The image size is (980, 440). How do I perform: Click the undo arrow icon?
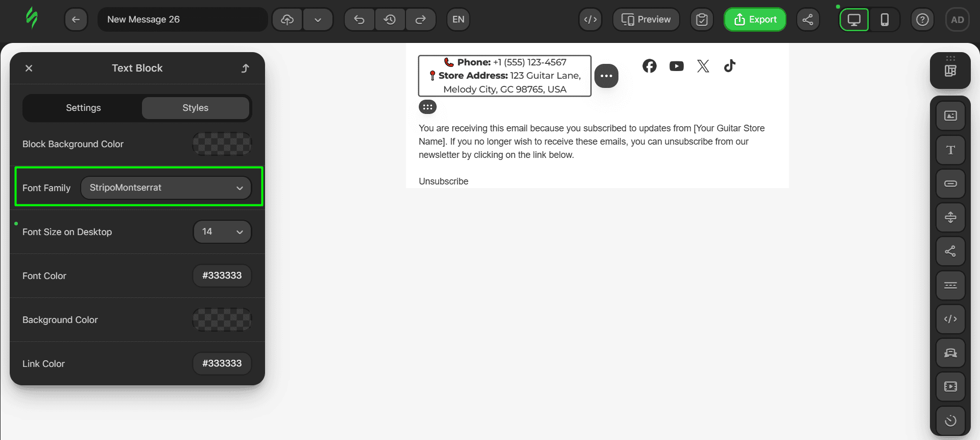pos(359,19)
